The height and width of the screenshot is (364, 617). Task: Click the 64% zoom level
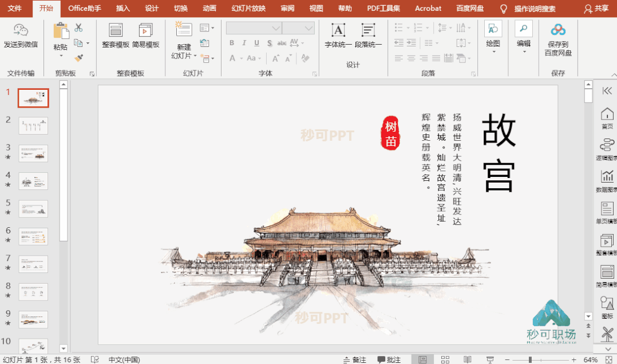click(591, 359)
